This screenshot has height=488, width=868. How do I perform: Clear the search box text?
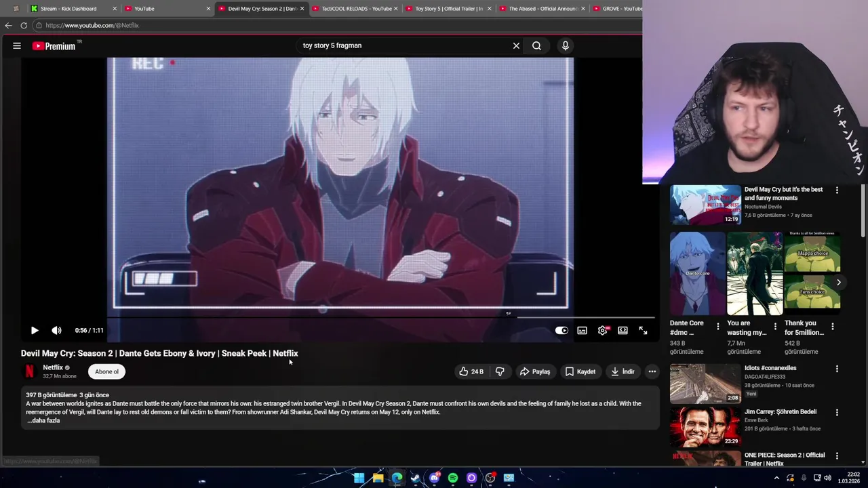click(x=516, y=45)
